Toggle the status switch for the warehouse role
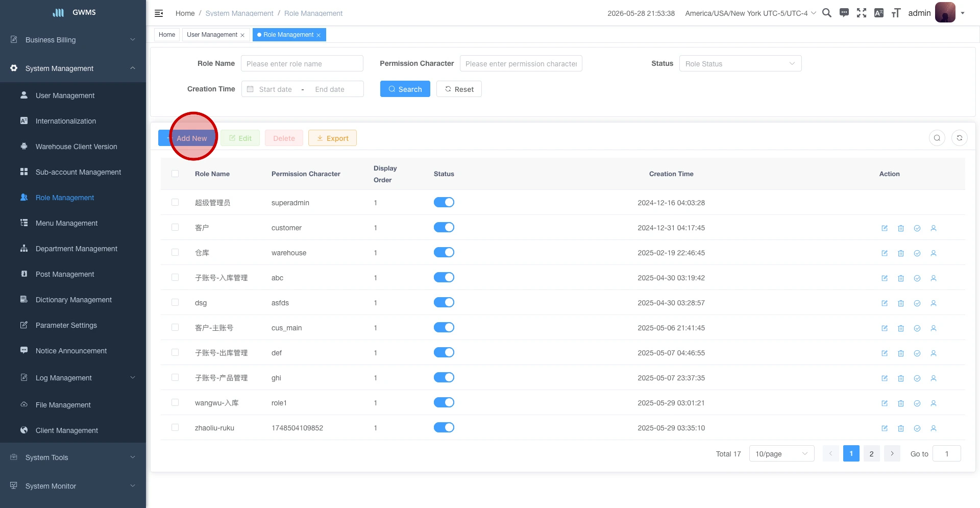Image resolution: width=980 pixels, height=508 pixels. point(444,252)
